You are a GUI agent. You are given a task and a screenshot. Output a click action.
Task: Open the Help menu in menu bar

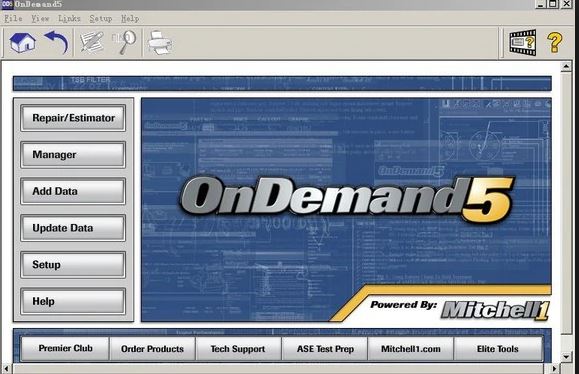click(130, 18)
